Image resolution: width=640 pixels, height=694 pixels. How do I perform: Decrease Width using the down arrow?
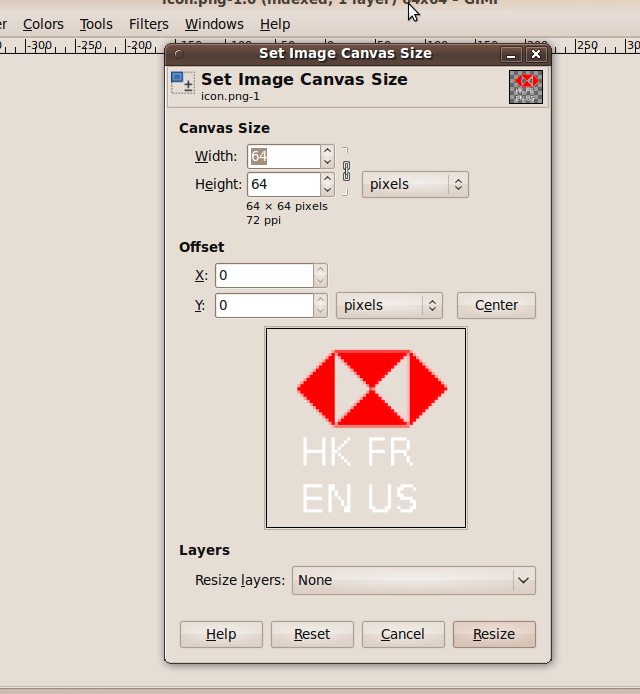[x=328, y=162]
